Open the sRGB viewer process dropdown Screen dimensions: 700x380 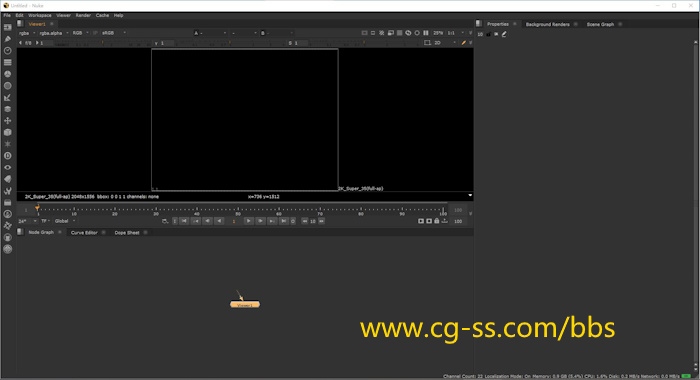[114, 33]
